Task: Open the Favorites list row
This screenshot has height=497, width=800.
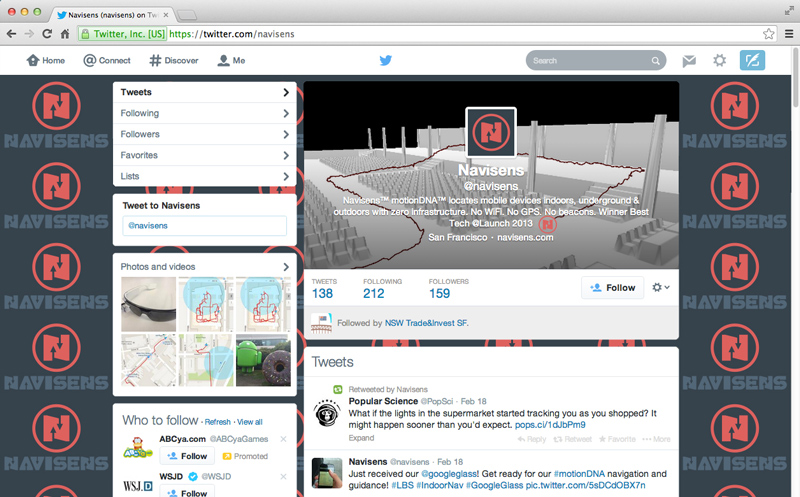Action: pos(205,155)
